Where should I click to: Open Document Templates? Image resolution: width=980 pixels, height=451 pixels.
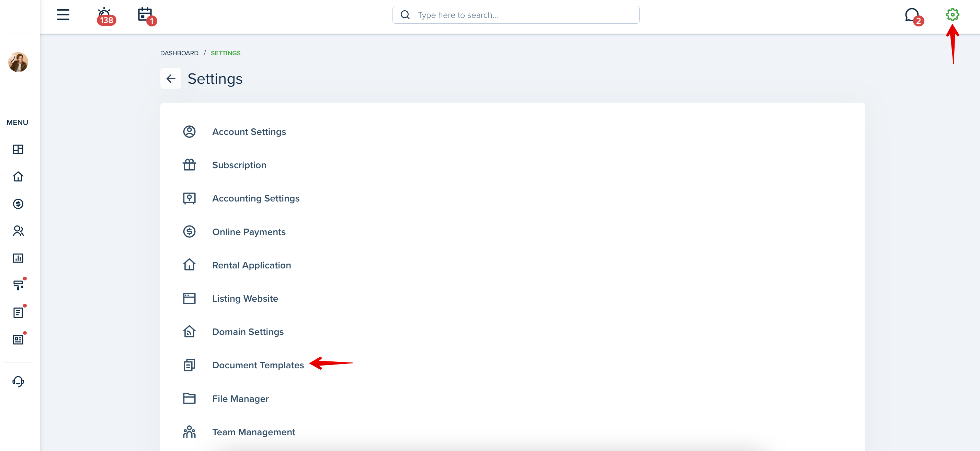coord(258,366)
